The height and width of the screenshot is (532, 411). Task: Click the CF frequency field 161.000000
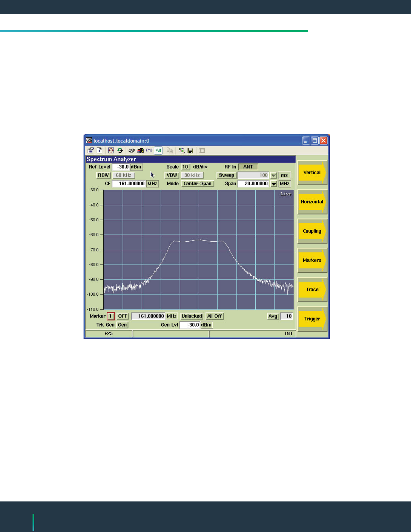tap(129, 184)
